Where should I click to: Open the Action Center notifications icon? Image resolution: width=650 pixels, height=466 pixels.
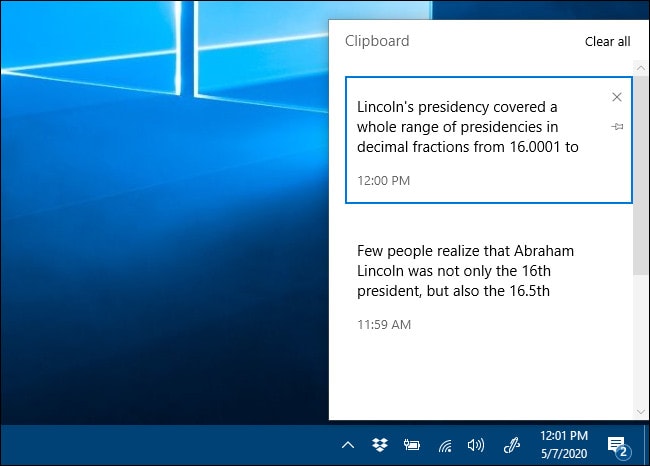click(x=617, y=445)
